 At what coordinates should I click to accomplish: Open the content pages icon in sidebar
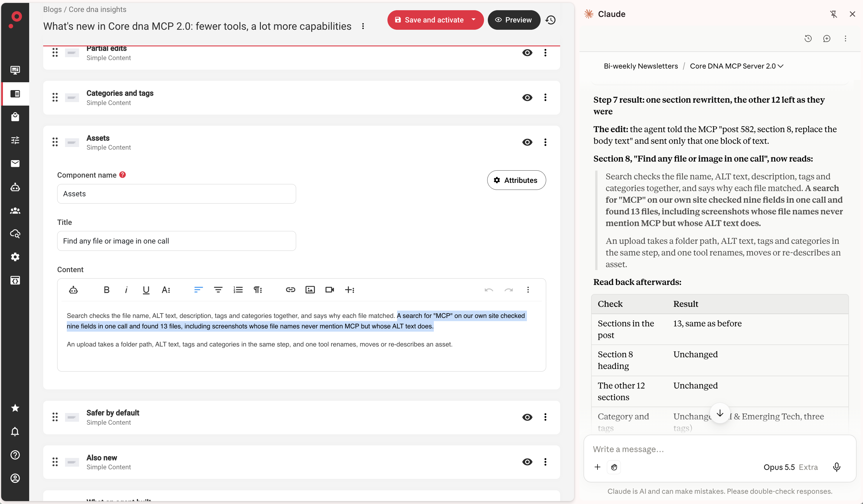point(15,93)
